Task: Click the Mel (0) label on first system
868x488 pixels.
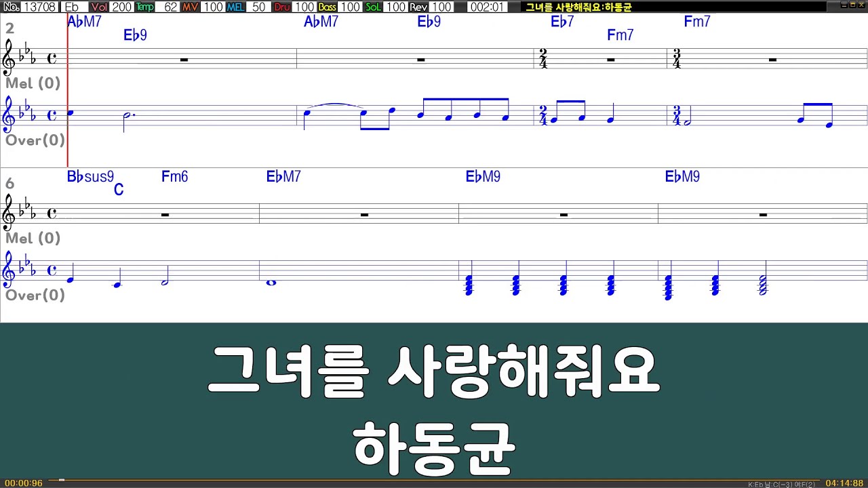Action: coord(33,83)
